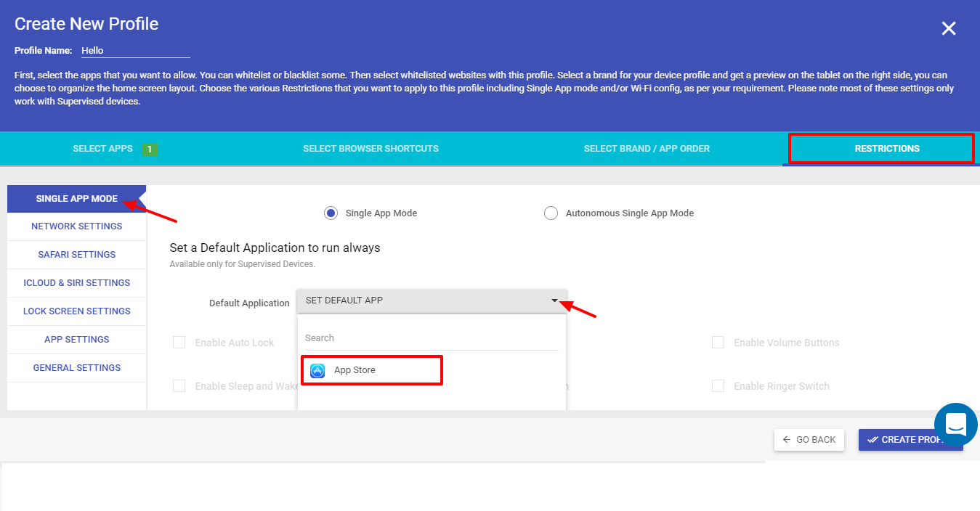Check Enable Sleep and Wake option
This screenshot has height=511, width=980.
click(x=179, y=386)
